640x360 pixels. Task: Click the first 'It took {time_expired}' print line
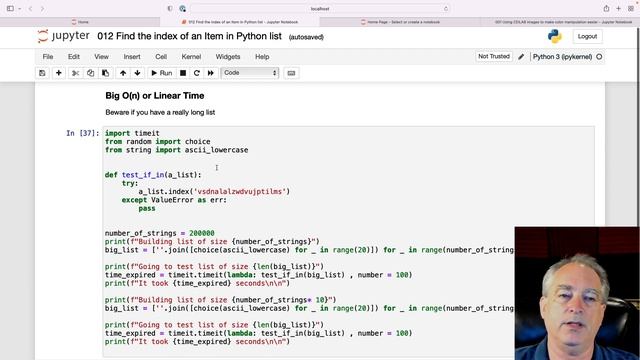click(197, 283)
